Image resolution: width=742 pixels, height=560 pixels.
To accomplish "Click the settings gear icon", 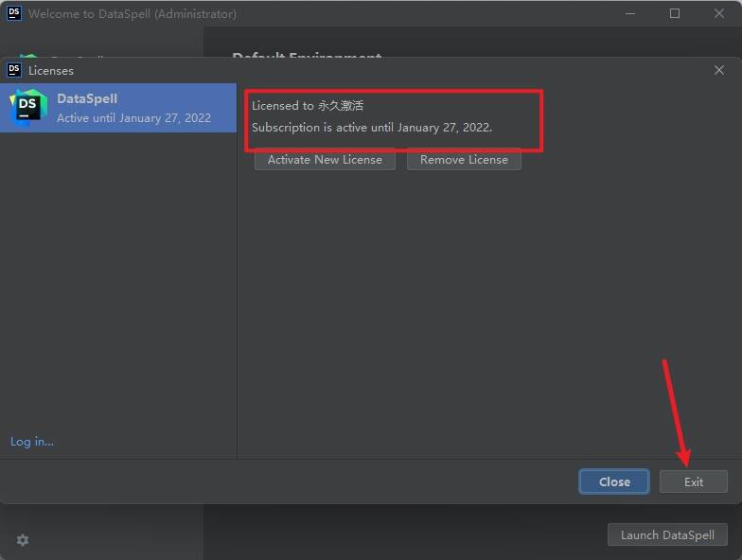I will click(x=23, y=539).
